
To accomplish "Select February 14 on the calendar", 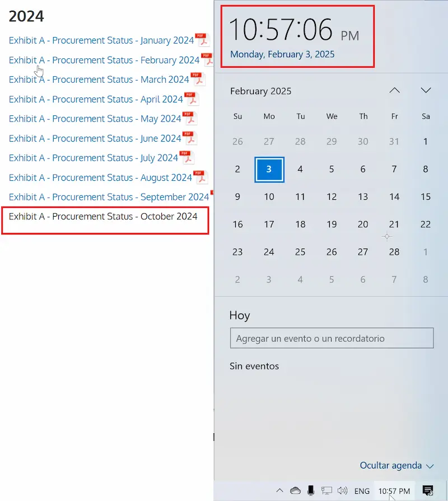I will click(394, 196).
